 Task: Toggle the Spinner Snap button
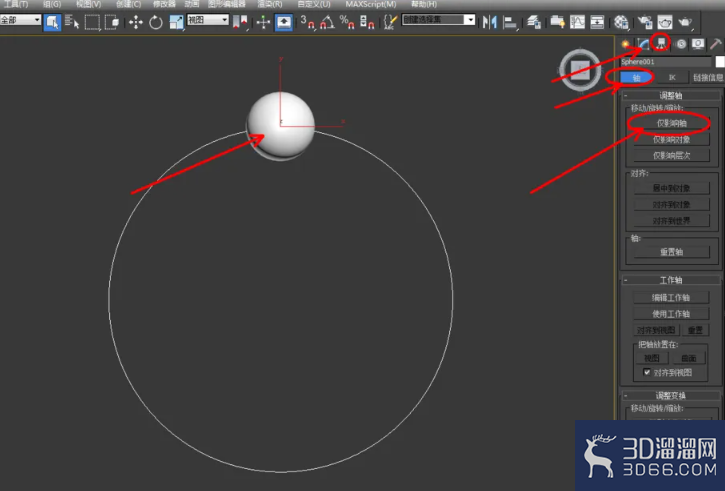pos(367,22)
